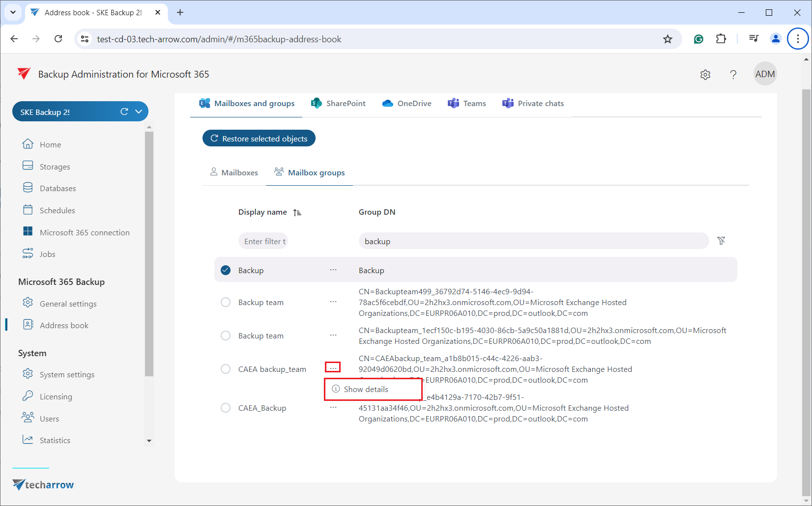Image resolution: width=812 pixels, height=506 pixels.
Task: Uncheck the selected Backup group row
Action: click(x=226, y=270)
